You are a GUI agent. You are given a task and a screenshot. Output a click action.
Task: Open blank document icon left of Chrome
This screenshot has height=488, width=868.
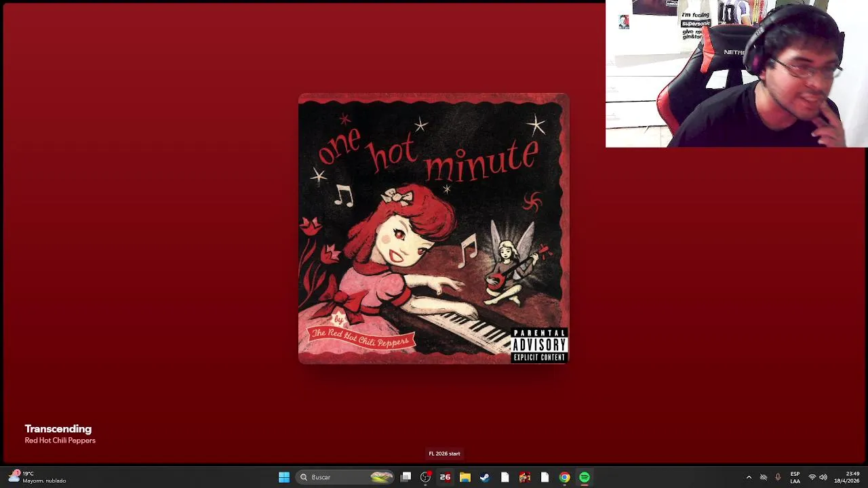click(545, 477)
